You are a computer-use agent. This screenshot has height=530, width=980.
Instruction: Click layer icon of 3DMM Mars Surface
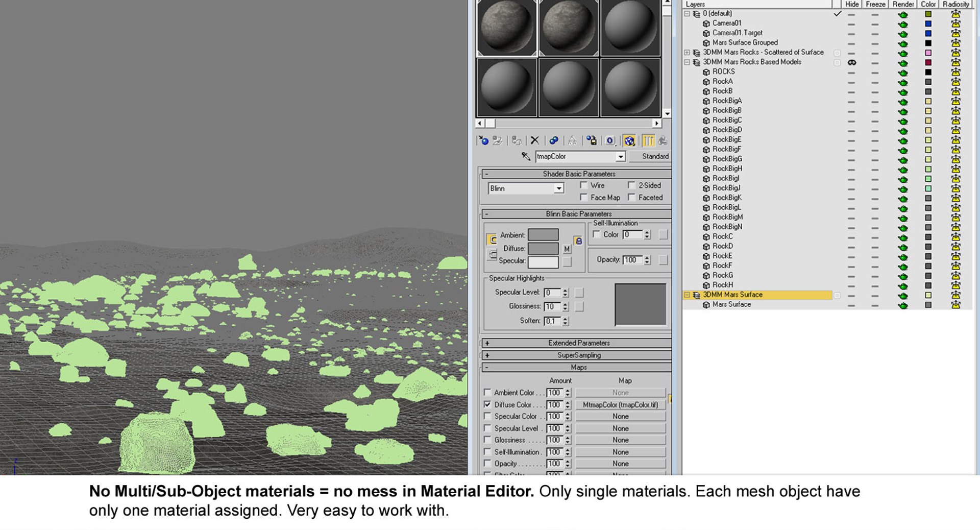(696, 295)
